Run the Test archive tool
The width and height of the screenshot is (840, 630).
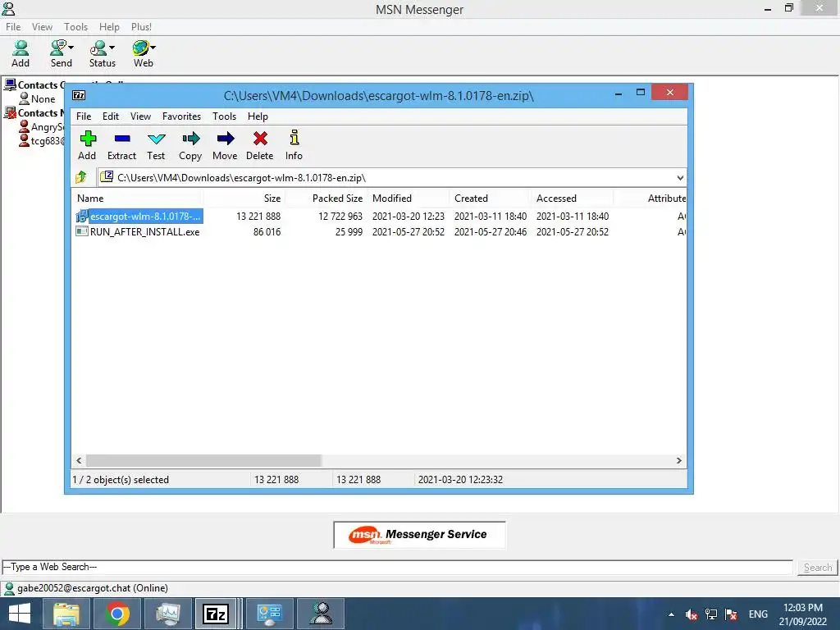point(156,139)
